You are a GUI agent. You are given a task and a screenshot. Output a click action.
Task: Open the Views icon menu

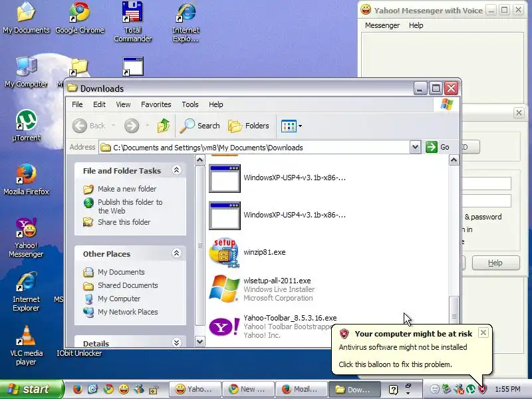click(291, 126)
